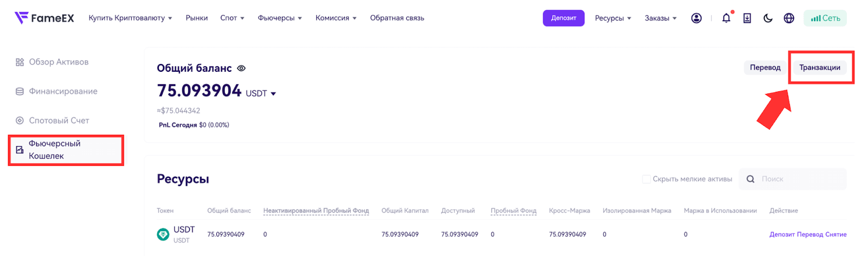Screen dimensions: 868x256
Task: Click 'Снятие' link in USDT row
Action: [x=836, y=234]
